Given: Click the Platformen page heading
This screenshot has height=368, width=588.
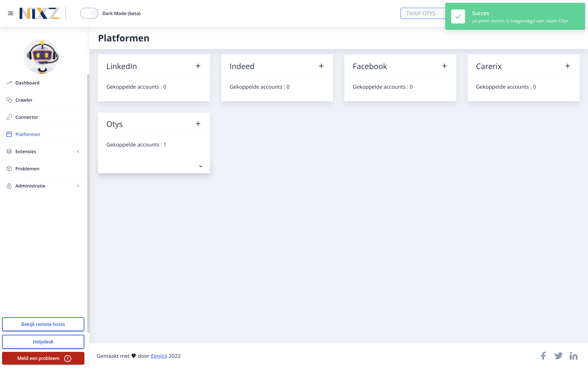Looking at the screenshot, I should [124, 38].
